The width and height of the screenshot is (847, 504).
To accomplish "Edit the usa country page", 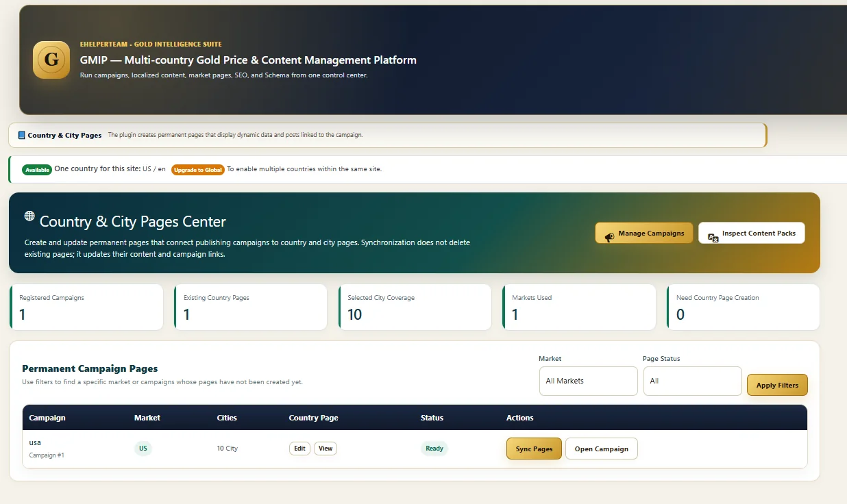I will (x=299, y=449).
